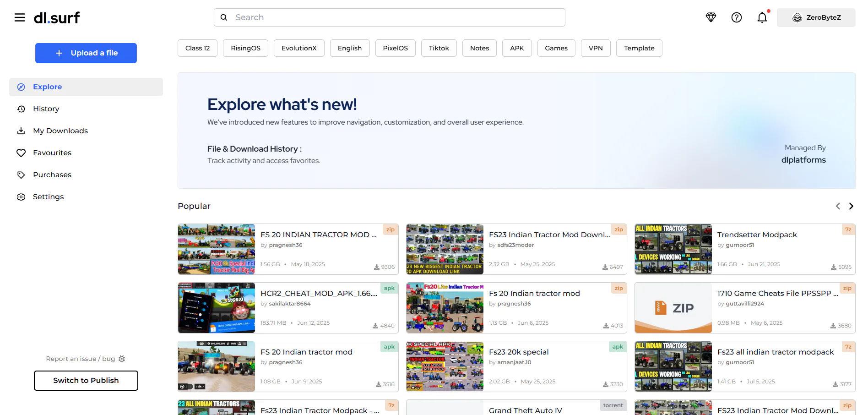868x415 pixels.
Task: Open the hamburger menu icon
Action: pos(20,17)
